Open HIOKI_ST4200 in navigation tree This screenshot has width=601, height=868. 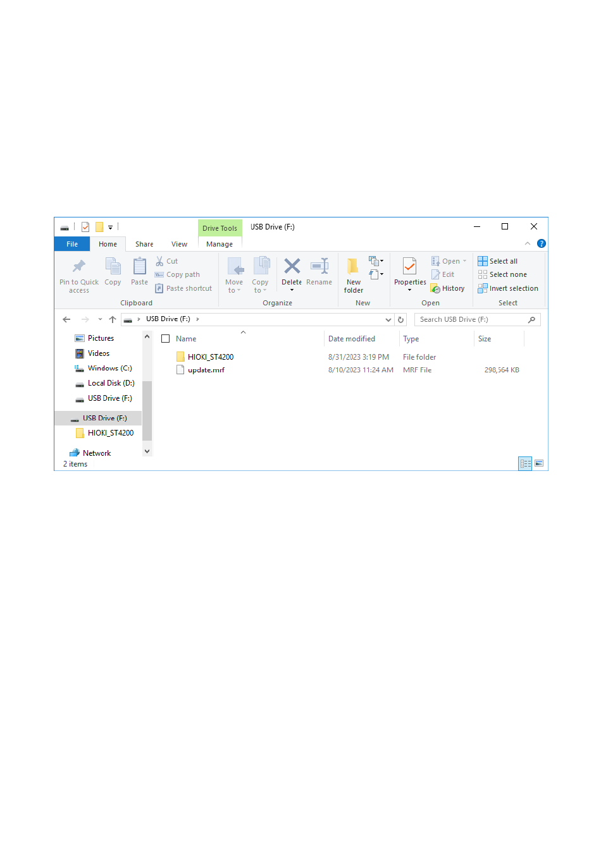coord(111,433)
